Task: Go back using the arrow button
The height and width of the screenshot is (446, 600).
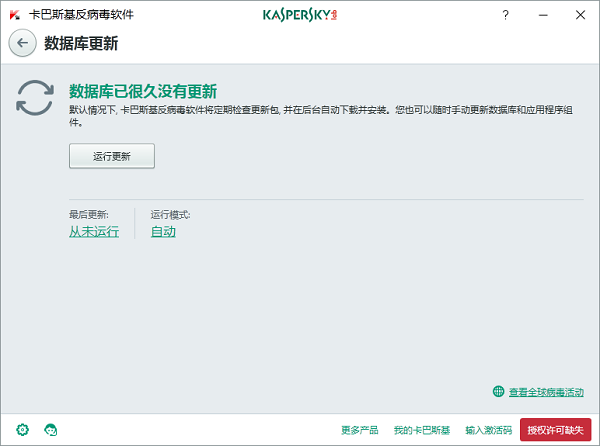Action: [x=23, y=43]
